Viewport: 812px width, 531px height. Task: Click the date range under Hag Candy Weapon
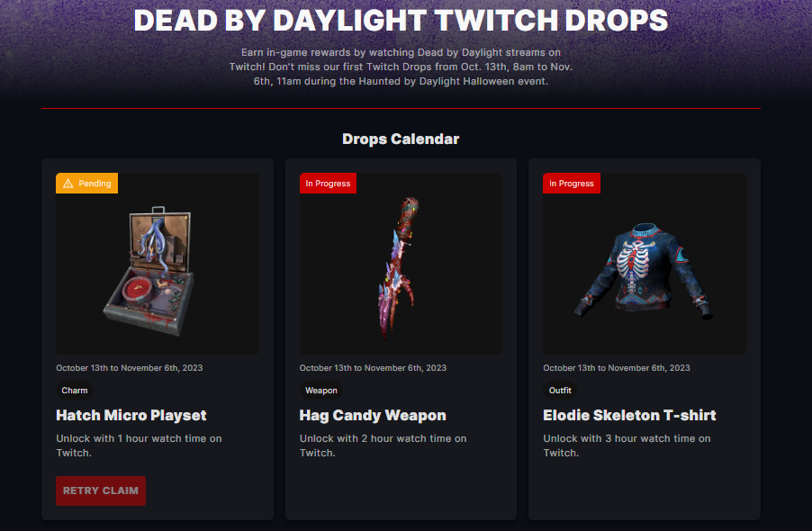pyautogui.click(x=373, y=368)
